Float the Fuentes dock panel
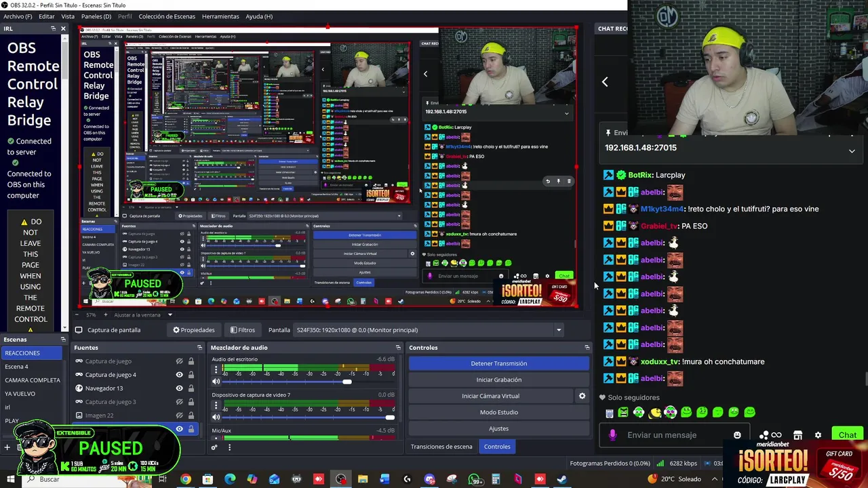The width and height of the screenshot is (868, 488). (199, 348)
